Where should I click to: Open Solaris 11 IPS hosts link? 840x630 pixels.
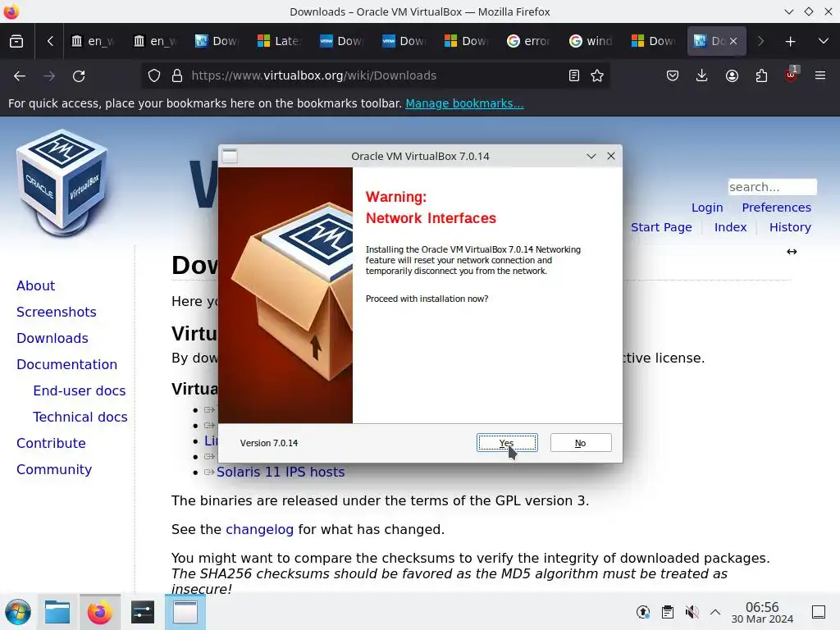pyautogui.click(x=281, y=472)
